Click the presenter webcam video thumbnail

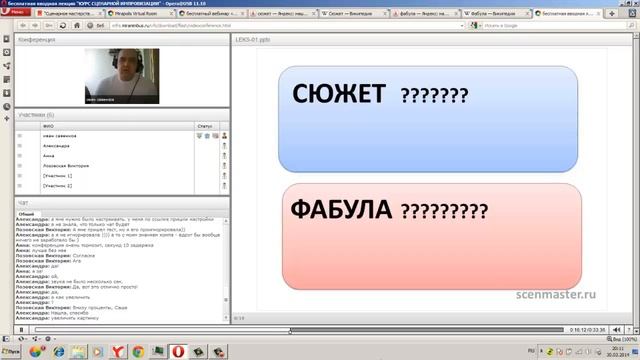tap(122, 76)
